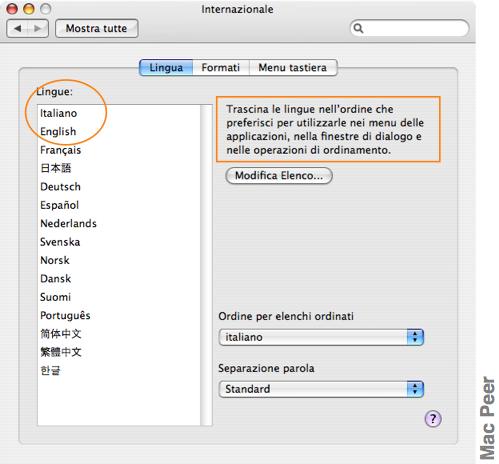Click the Mostra tutte button

pyautogui.click(x=97, y=29)
